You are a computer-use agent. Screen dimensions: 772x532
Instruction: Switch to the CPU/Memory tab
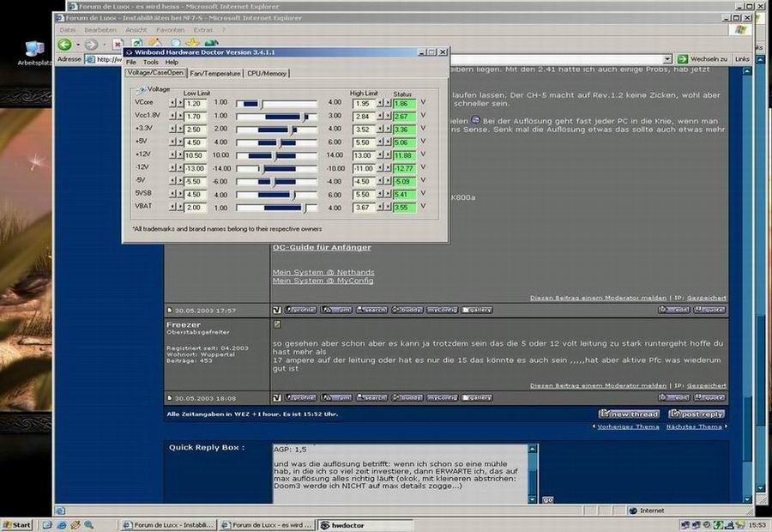coord(267,74)
